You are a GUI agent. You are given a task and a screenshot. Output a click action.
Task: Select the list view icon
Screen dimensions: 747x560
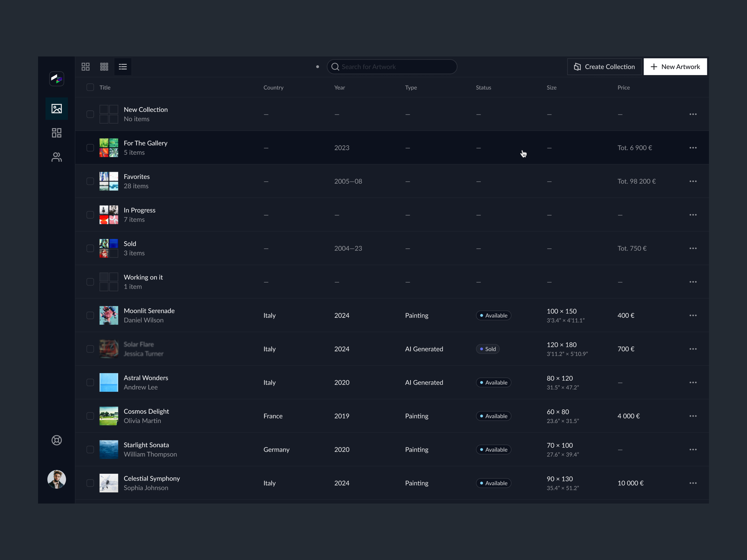tap(123, 66)
